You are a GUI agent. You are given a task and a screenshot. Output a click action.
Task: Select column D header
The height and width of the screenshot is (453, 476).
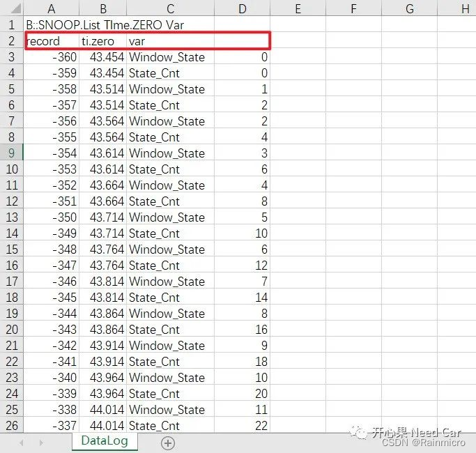[x=243, y=8]
